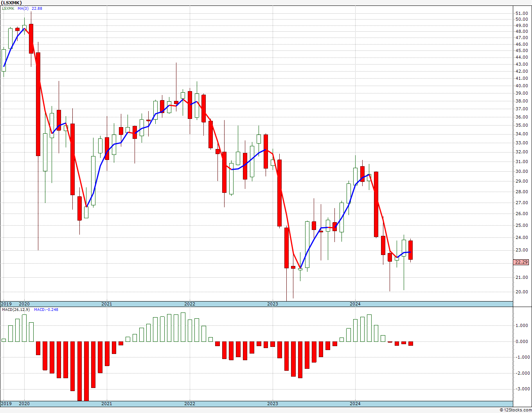
Task: Click the 51.00 price axis label
Action: coord(521,13)
